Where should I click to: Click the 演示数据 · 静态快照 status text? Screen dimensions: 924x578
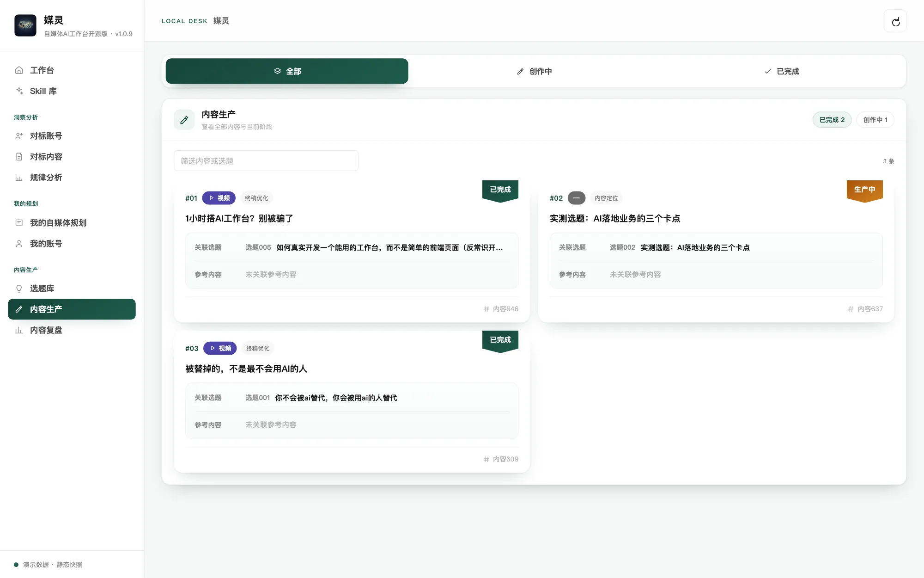click(x=53, y=565)
